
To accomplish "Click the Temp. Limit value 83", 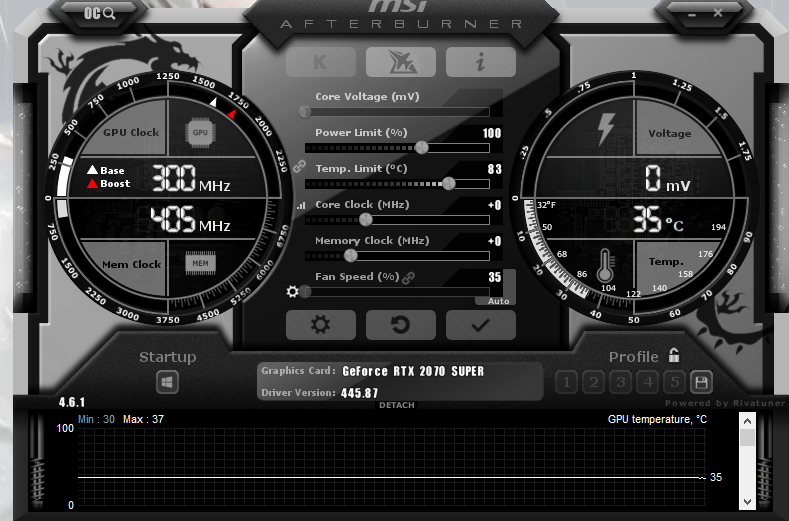I will pyautogui.click(x=495, y=169).
